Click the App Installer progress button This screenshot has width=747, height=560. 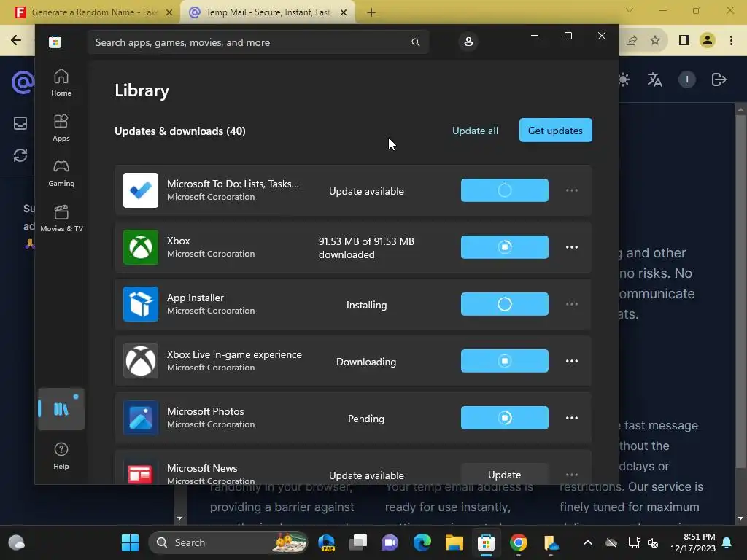505,304
